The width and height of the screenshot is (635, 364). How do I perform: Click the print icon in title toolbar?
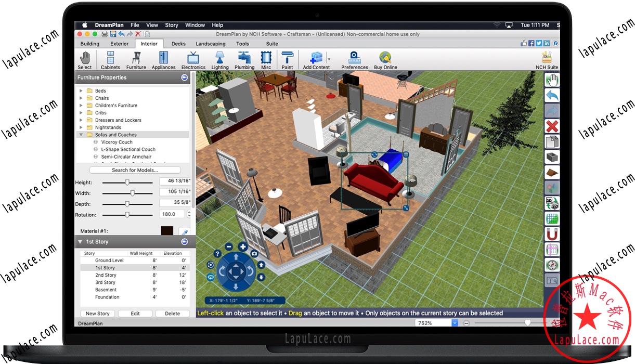105,34
